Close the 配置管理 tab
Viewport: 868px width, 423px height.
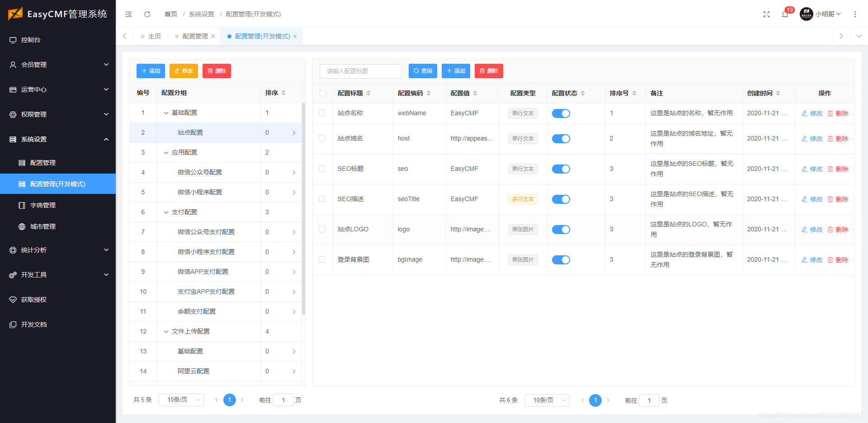point(213,36)
